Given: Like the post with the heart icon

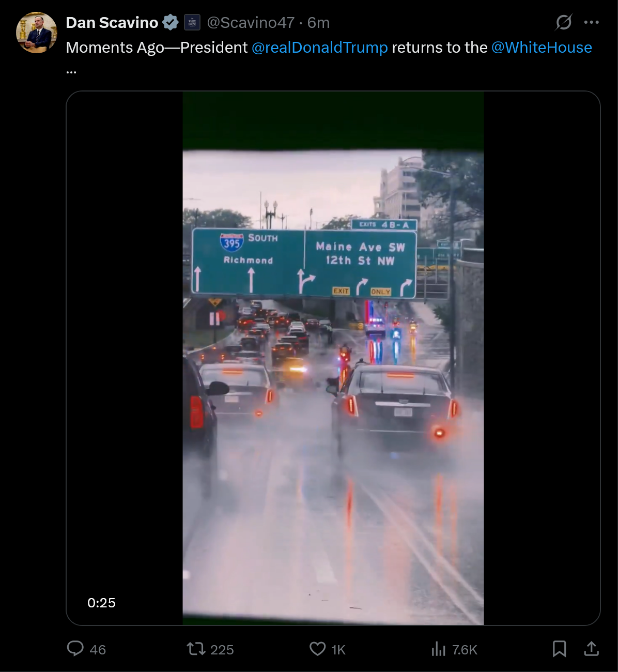Looking at the screenshot, I should 317,649.
